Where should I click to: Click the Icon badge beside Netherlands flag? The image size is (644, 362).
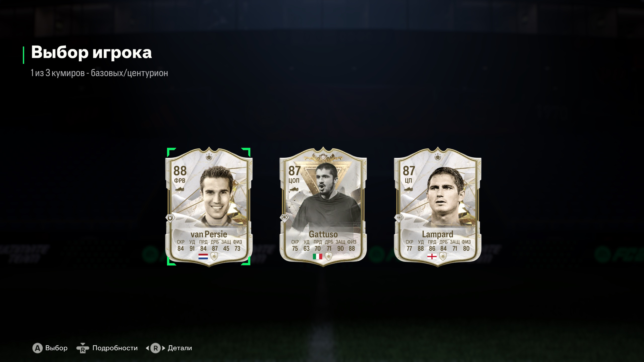[214, 256]
